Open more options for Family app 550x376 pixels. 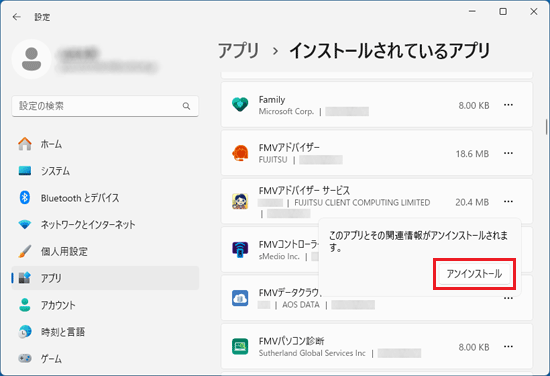508,105
